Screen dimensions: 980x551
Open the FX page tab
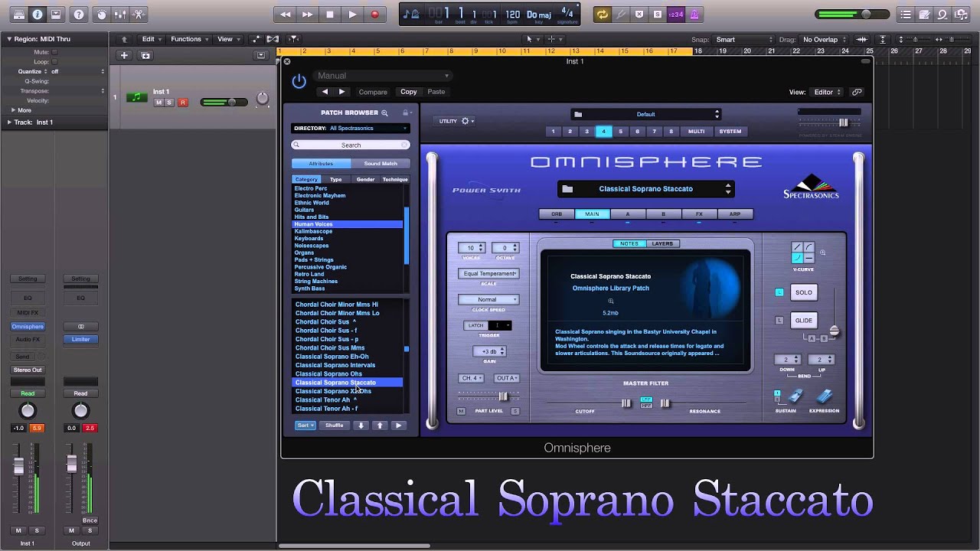coord(699,214)
